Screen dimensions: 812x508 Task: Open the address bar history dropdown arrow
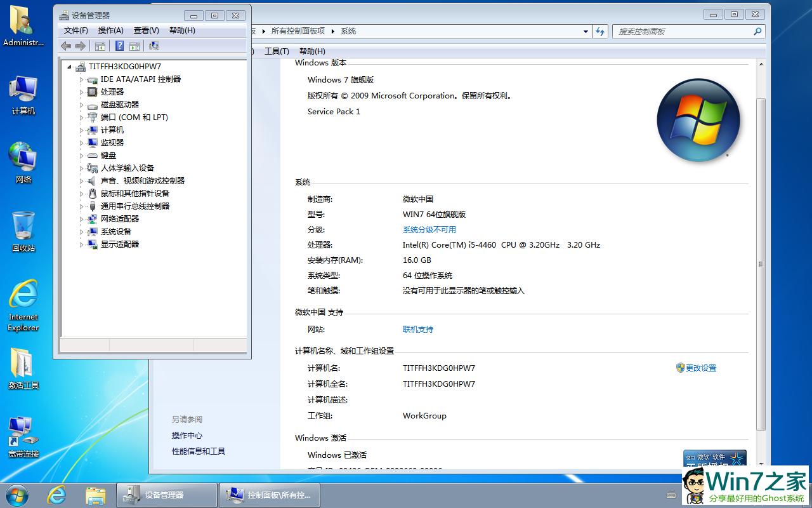pyautogui.click(x=586, y=31)
